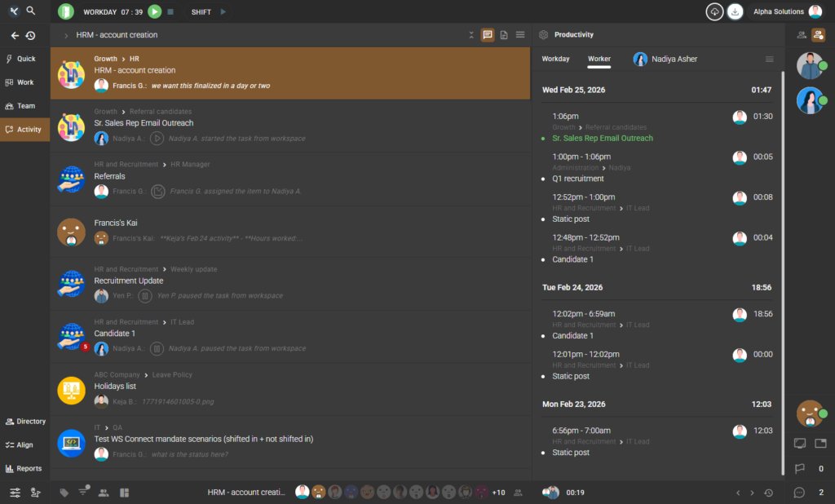Collapse the panel using the double-chevron icon
The width and height of the screenshot is (835, 504).
pos(471,35)
